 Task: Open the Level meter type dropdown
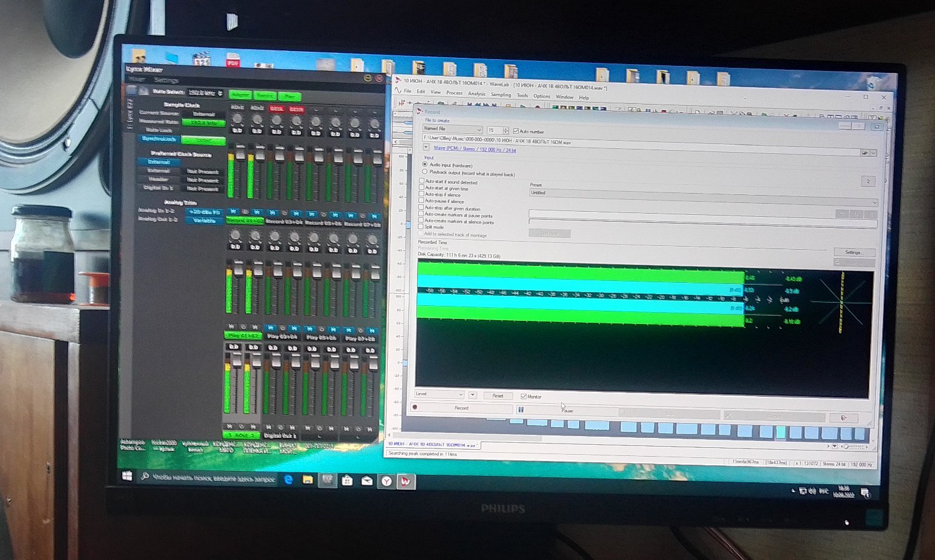(x=461, y=394)
